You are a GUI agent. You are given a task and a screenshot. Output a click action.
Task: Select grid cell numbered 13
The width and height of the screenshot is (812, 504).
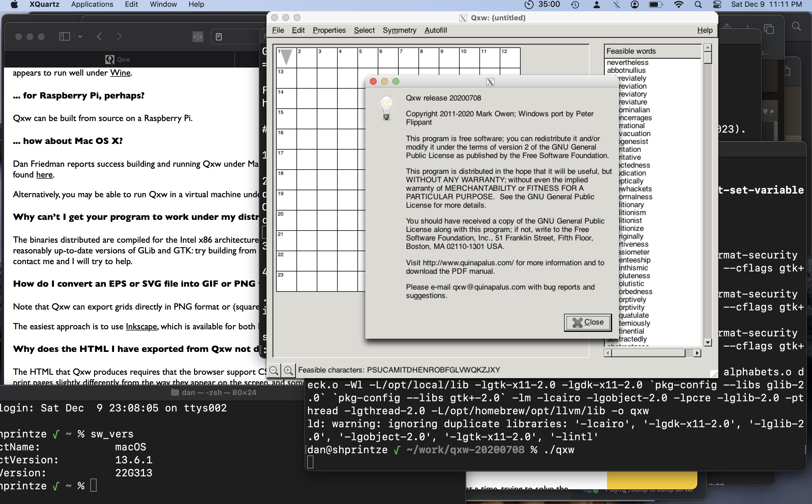click(286, 78)
